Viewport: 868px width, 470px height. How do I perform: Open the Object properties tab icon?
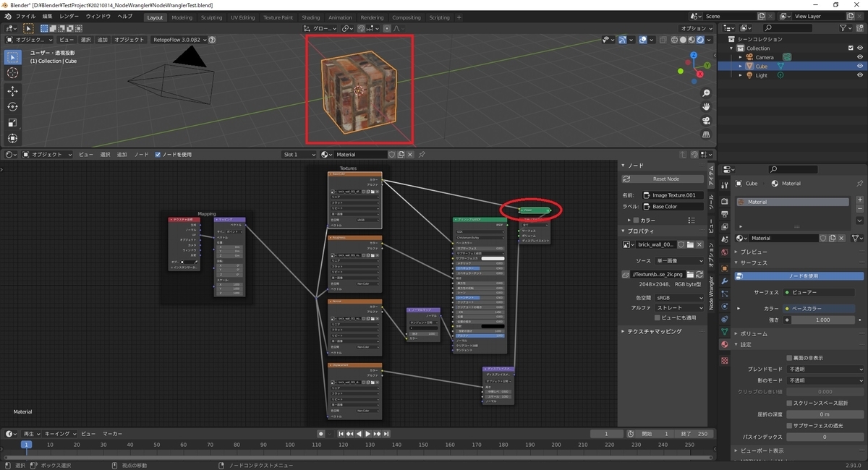pyautogui.click(x=724, y=268)
